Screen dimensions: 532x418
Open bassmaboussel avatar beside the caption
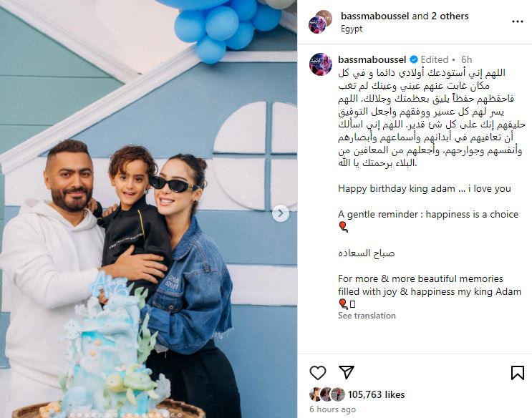point(320,64)
